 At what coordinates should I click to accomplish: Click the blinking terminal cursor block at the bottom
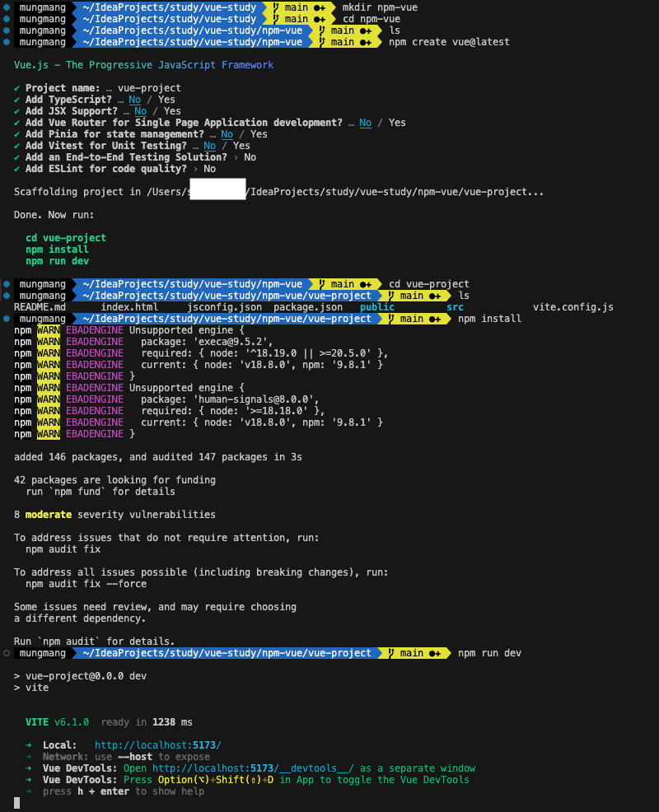pyautogui.click(x=16, y=803)
